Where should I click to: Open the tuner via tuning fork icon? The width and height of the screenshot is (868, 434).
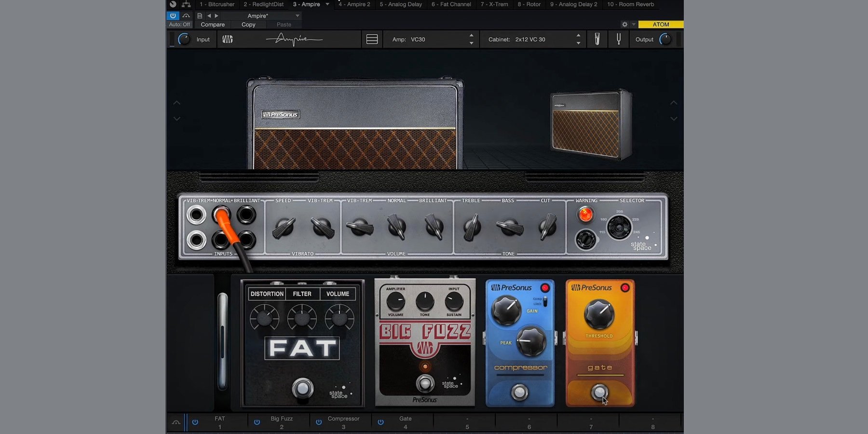point(618,39)
